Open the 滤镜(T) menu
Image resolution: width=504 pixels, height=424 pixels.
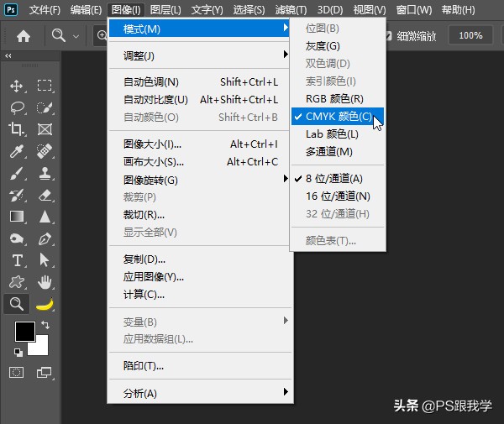(x=291, y=10)
